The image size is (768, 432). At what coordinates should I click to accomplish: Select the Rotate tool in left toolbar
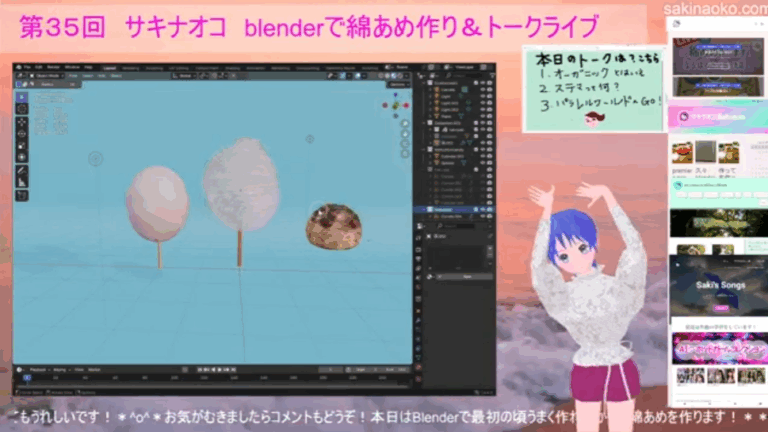22,133
